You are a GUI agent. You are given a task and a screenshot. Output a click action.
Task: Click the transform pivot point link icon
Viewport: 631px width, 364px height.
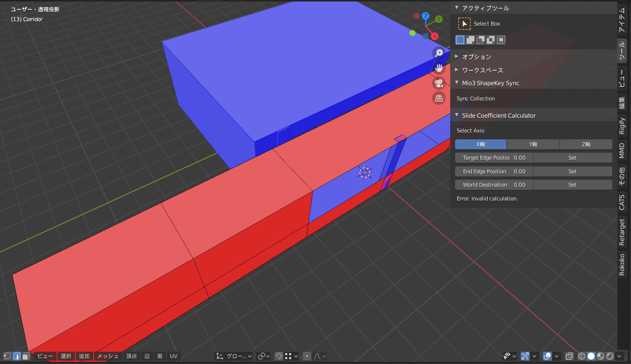262,356
